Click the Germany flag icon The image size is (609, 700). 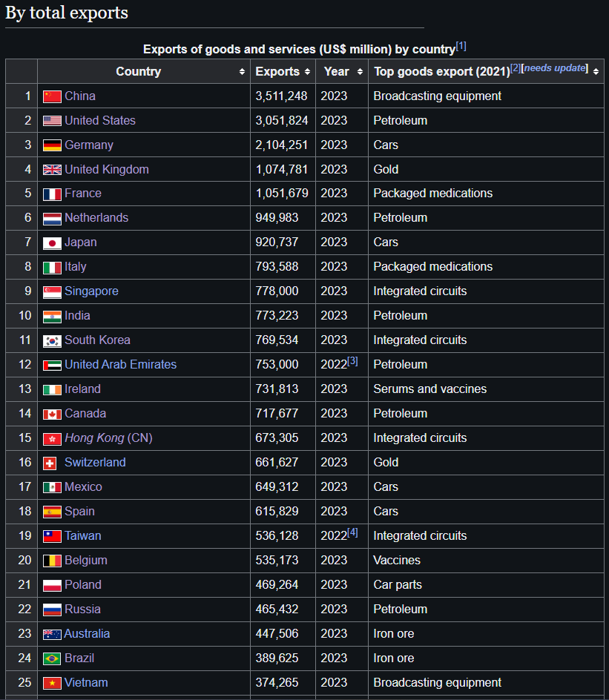coord(52,145)
